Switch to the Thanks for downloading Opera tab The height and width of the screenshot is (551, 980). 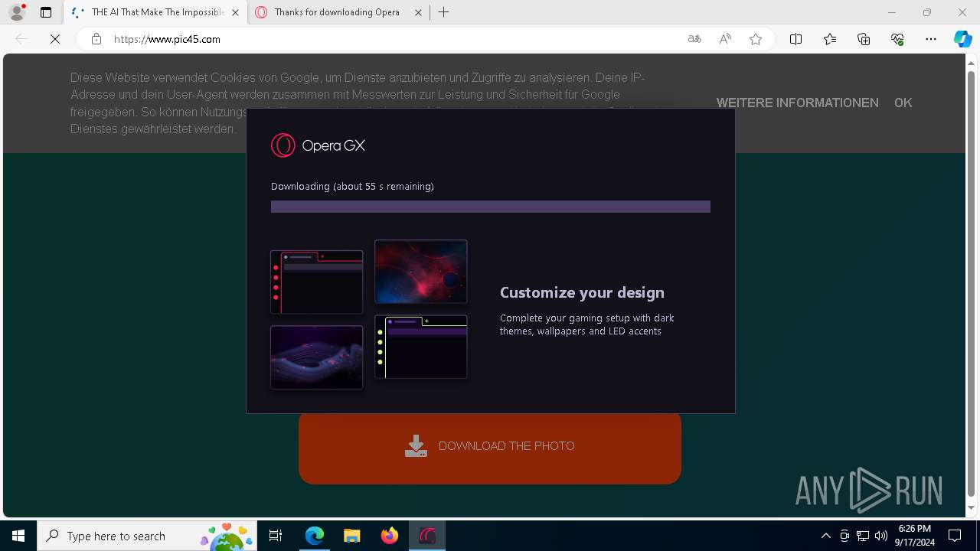coord(337,12)
